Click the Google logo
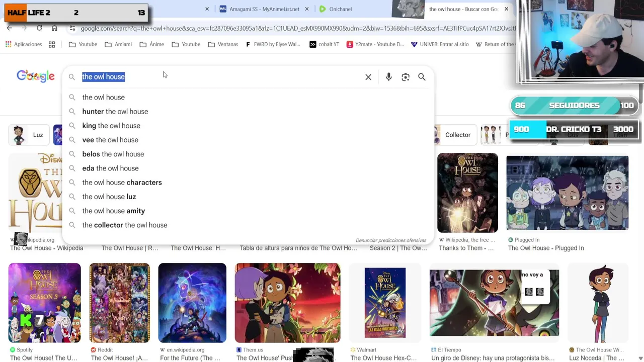The image size is (644, 362). [x=36, y=76]
